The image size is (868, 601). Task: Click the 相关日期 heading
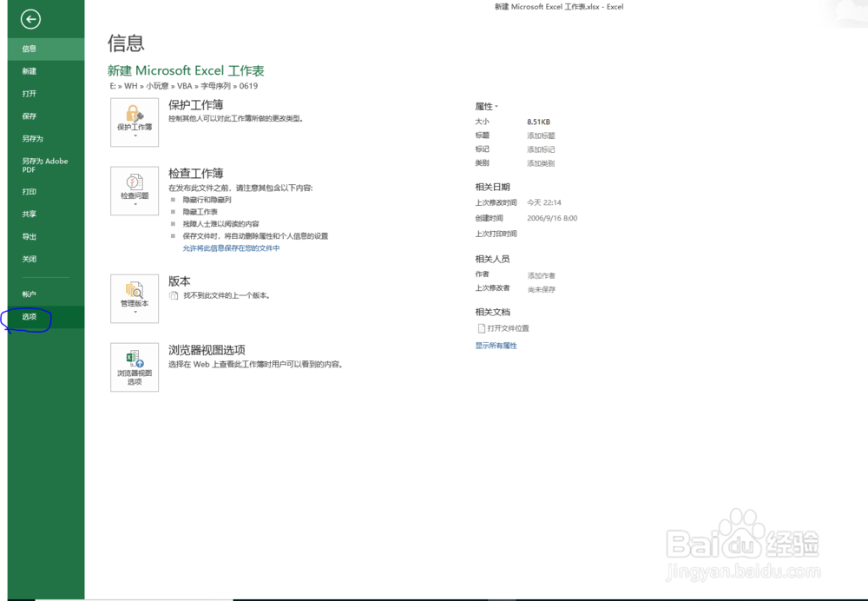493,188
